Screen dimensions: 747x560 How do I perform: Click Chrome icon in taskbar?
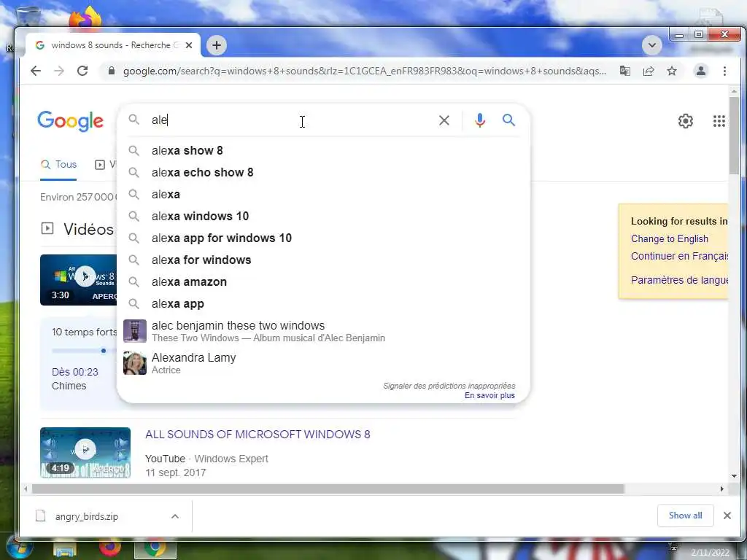point(155,549)
